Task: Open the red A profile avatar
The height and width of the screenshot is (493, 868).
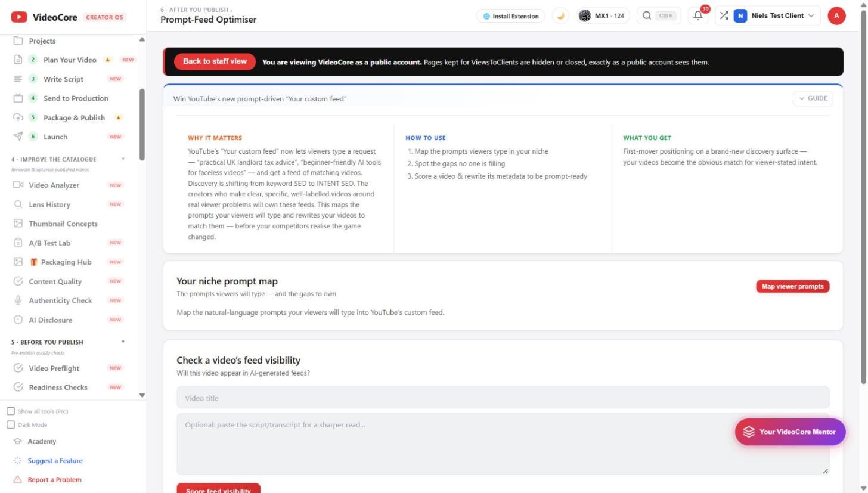Action: [836, 16]
